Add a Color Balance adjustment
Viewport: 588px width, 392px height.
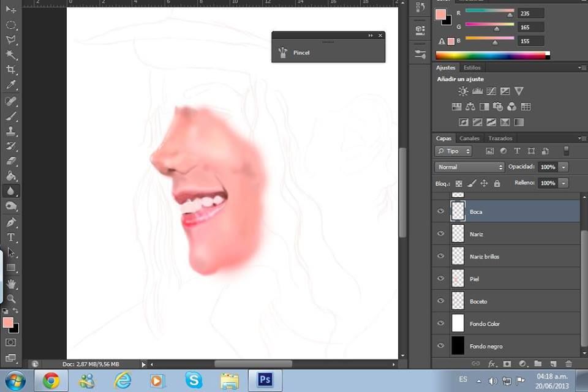tap(470, 107)
